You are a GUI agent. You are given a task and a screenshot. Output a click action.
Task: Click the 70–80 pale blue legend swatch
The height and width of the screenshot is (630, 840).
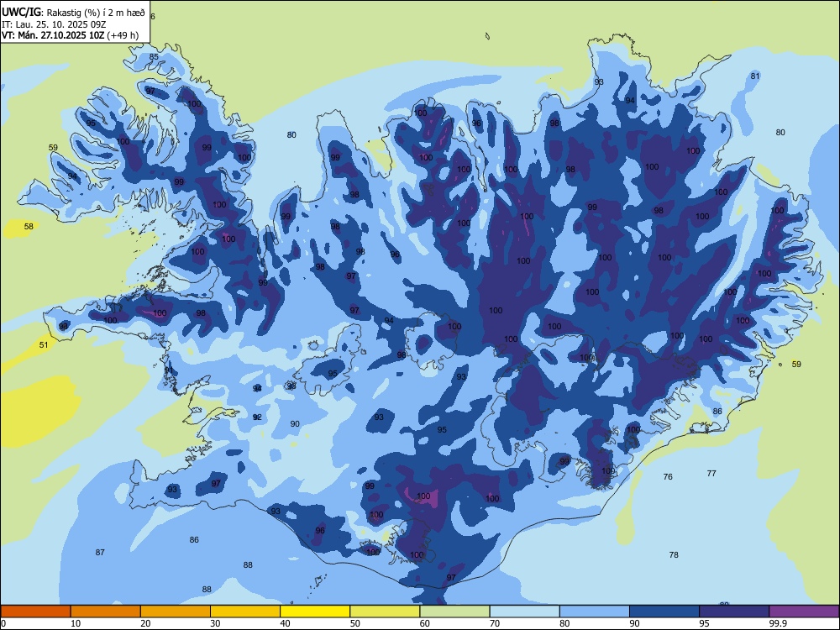[x=524, y=612]
